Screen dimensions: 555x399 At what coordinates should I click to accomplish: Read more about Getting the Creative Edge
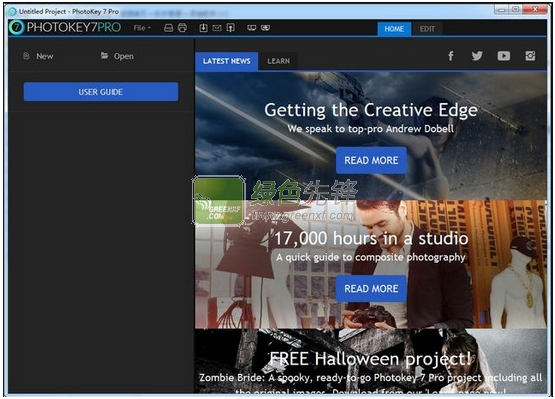[371, 160]
